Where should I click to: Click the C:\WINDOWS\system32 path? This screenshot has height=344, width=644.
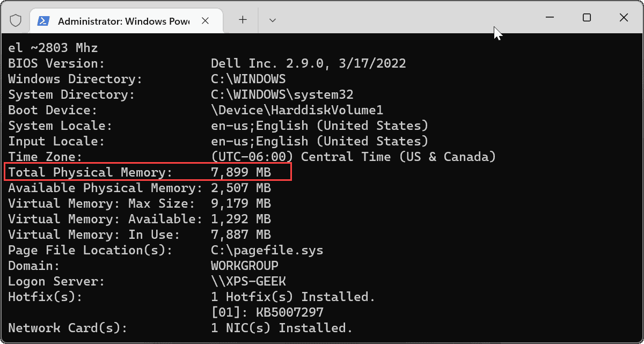pos(282,94)
